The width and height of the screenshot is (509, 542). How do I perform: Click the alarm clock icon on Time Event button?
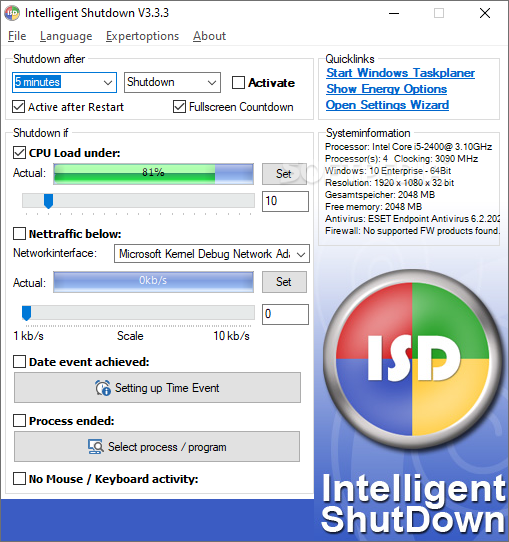(x=103, y=388)
